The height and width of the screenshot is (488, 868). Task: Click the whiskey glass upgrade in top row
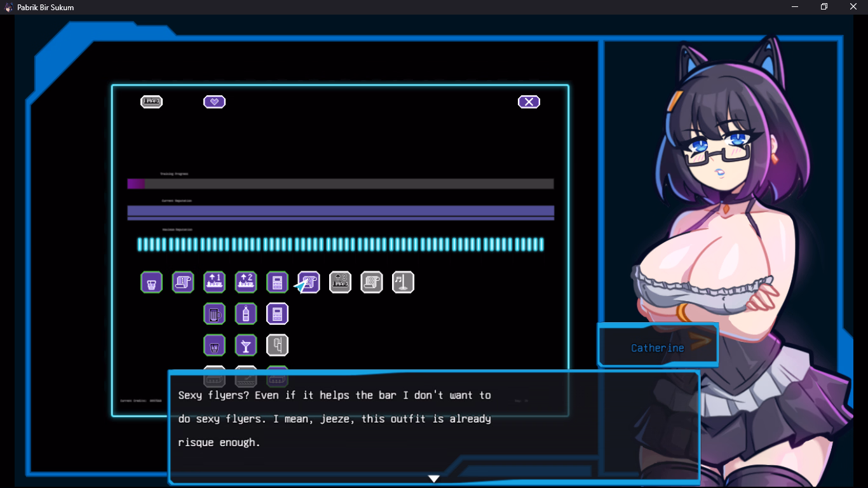pyautogui.click(x=151, y=282)
